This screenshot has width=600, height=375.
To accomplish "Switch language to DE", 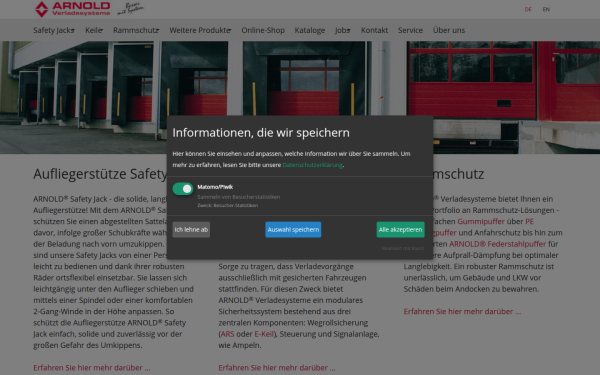I will [x=528, y=10].
